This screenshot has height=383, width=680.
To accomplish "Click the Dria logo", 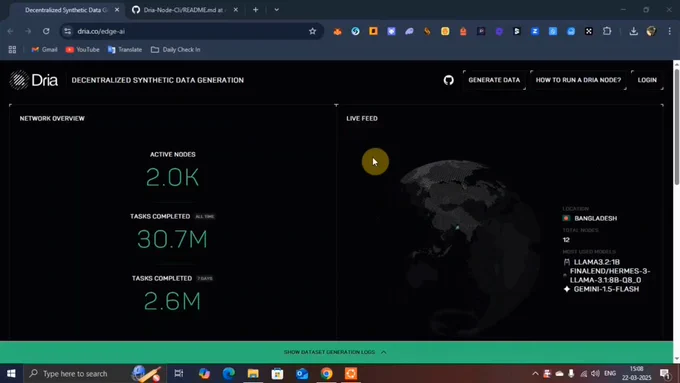I will (x=34, y=80).
